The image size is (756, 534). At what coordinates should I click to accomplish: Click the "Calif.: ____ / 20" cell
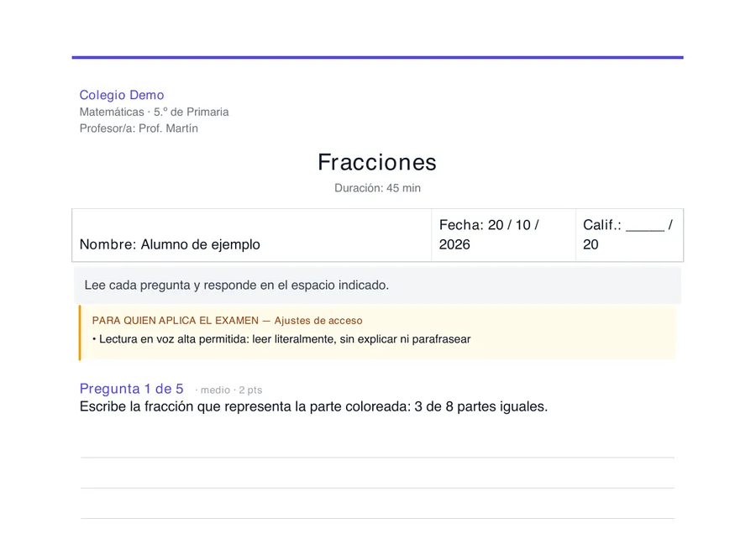click(629, 235)
